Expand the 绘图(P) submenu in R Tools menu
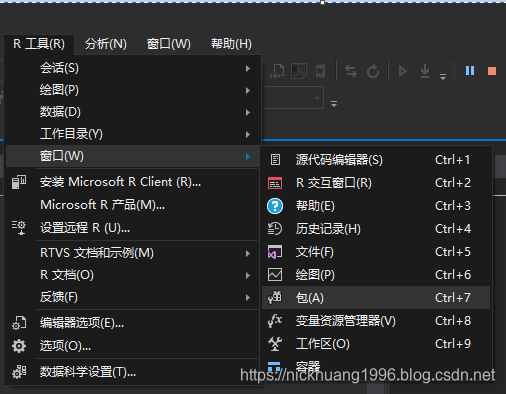This screenshot has width=506, height=394. click(x=133, y=90)
